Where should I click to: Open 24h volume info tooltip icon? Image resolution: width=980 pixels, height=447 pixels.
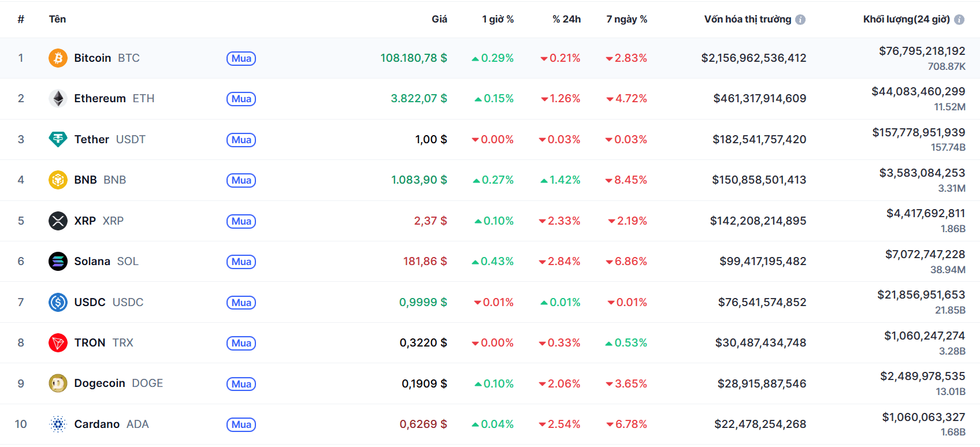pos(959,20)
